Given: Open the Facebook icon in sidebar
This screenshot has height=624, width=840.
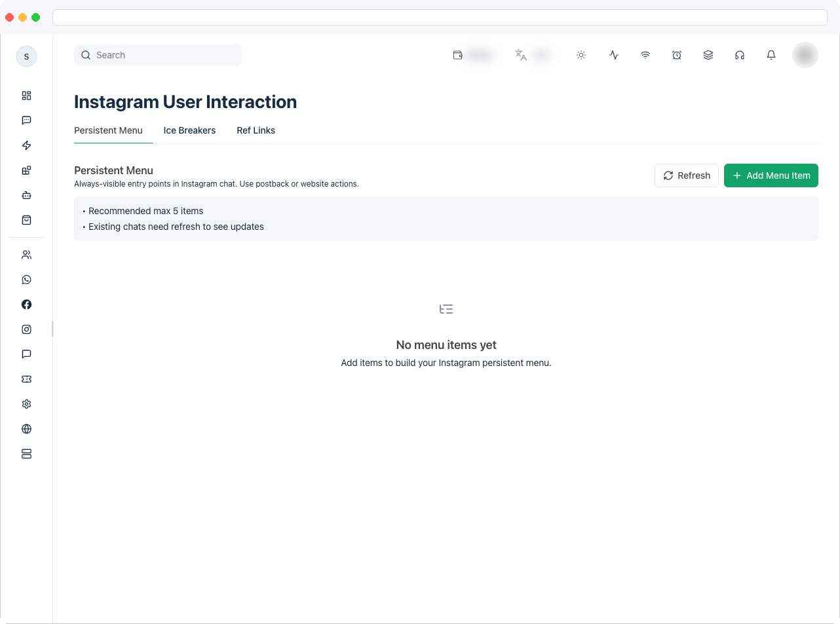Looking at the screenshot, I should click(26, 304).
